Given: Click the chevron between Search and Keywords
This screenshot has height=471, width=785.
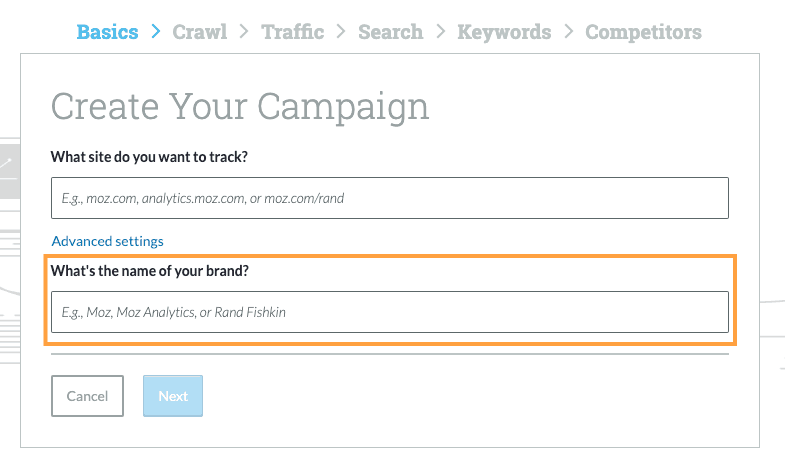Looking at the screenshot, I should (x=440, y=32).
